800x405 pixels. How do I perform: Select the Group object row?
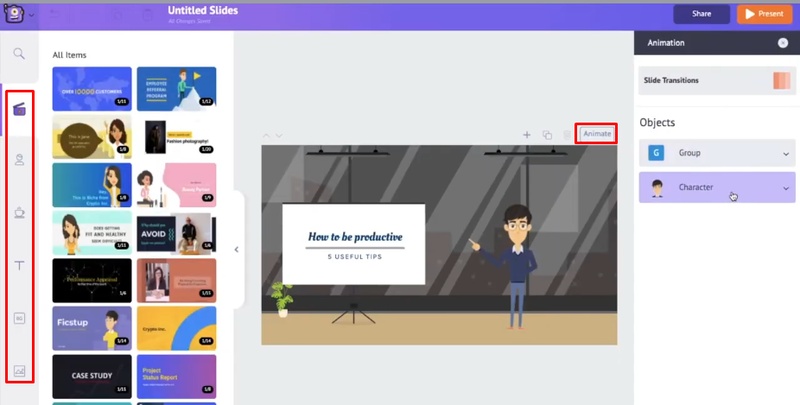[717, 153]
